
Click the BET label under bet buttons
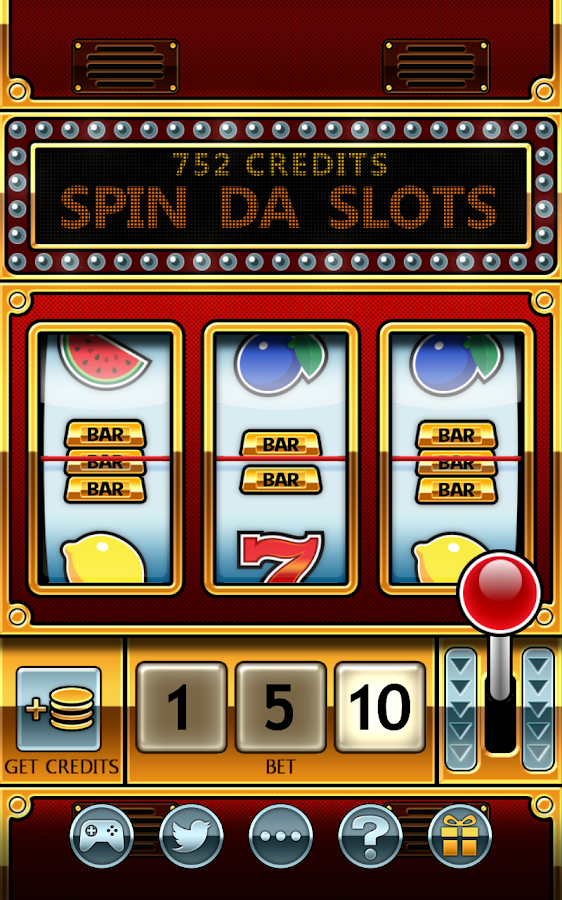click(x=281, y=767)
